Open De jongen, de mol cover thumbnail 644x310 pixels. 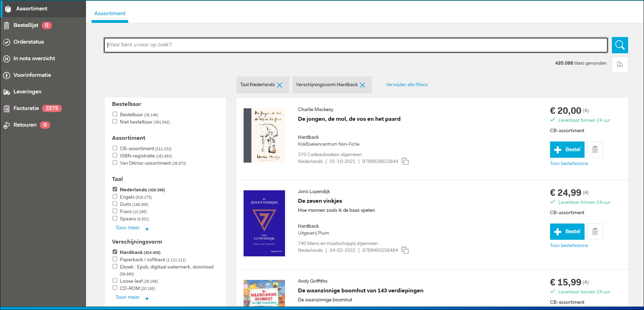264,135
